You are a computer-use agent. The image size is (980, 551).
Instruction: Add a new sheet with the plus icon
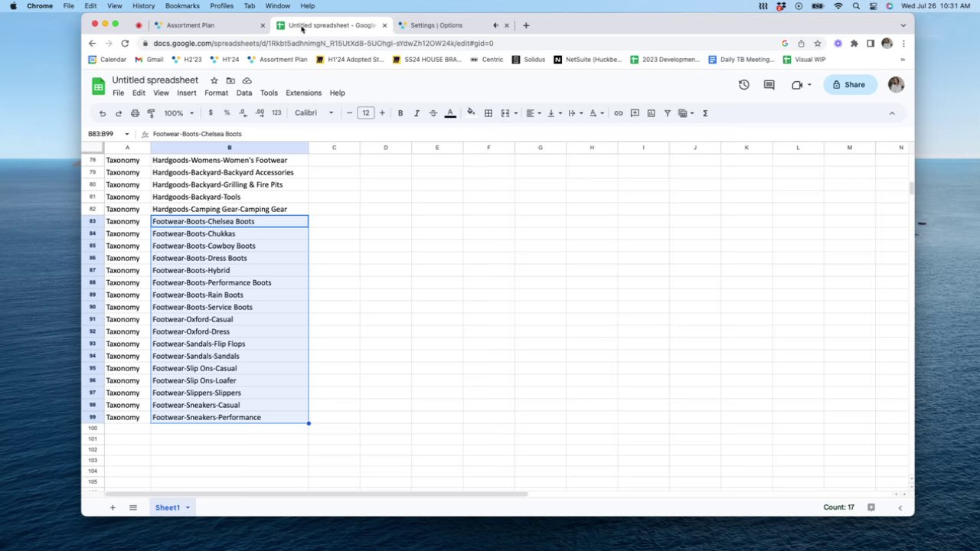pyautogui.click(x=113, y=507)
